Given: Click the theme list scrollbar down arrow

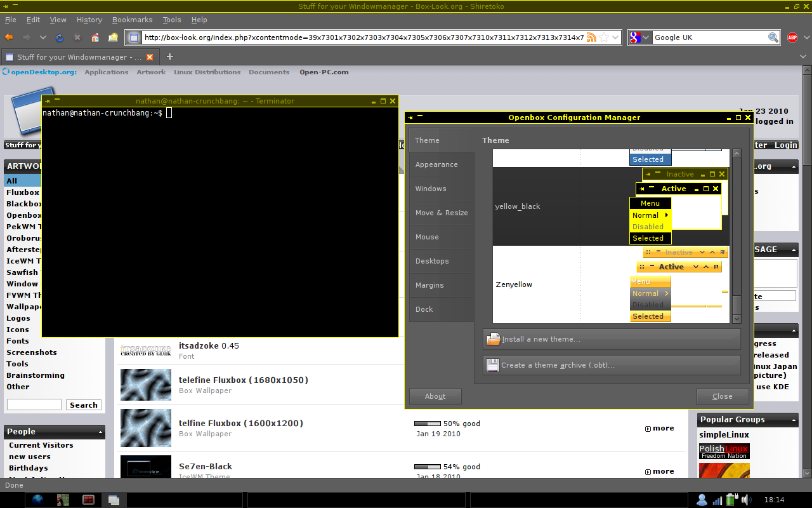Looking at the screenshot, I should click(737, 319).
